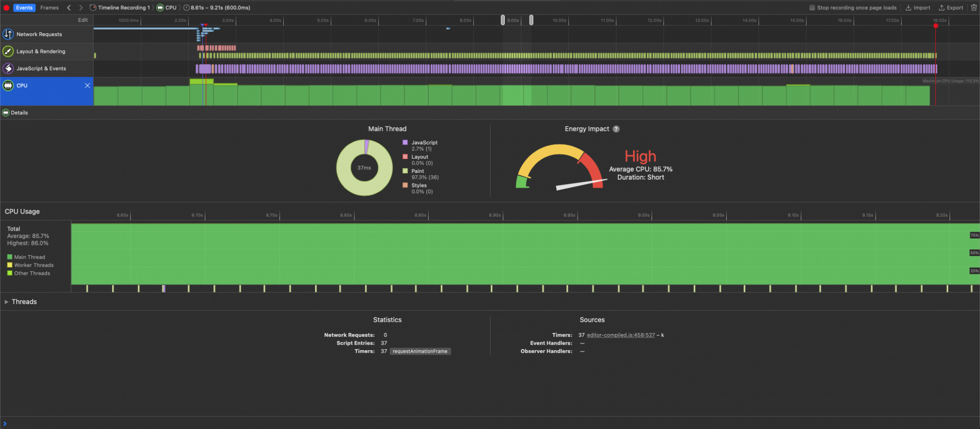The height and width of the screenshot is (429, 980).
Task: Switch to the Frames view
Action: click(x=49, y=7)
